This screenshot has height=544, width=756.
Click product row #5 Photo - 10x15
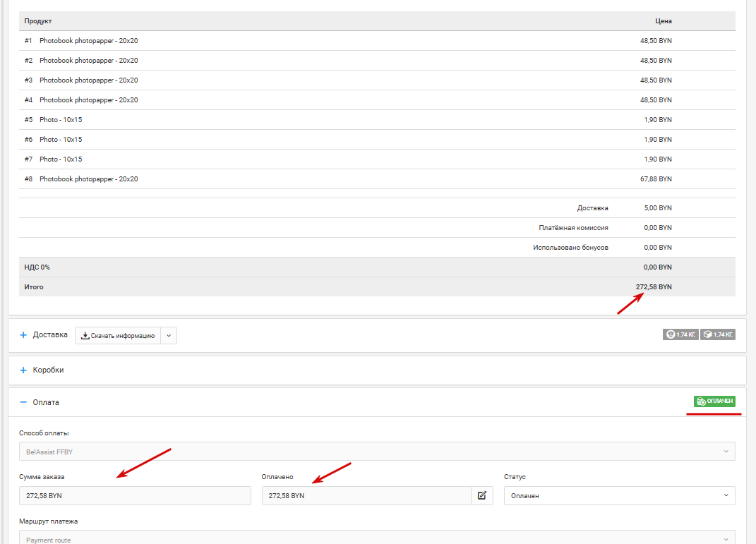[377, 120]
